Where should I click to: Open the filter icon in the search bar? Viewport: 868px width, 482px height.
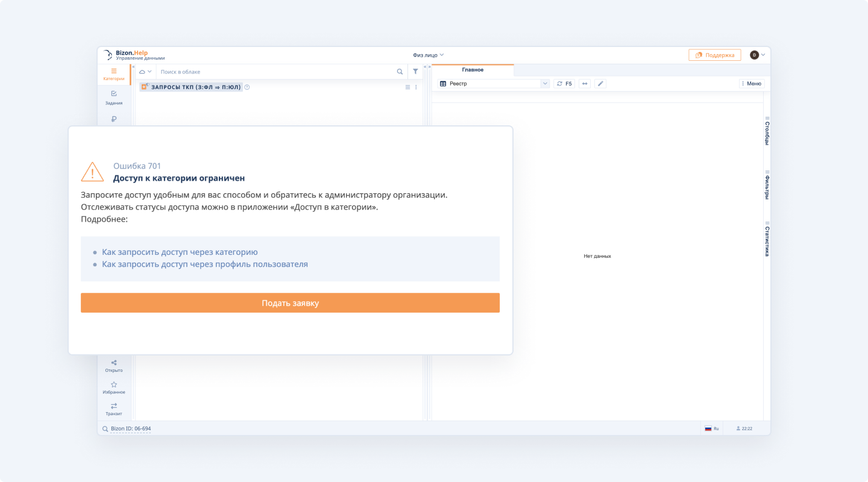(415, 71)
